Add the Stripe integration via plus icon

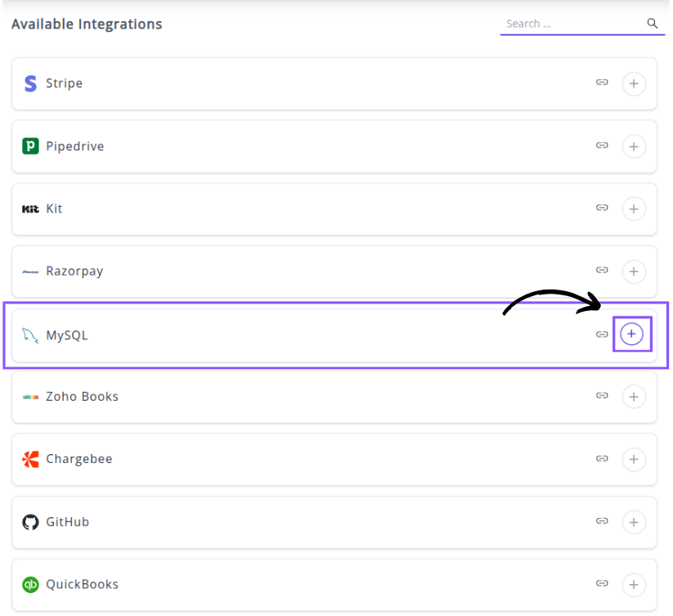coord(634,83)
